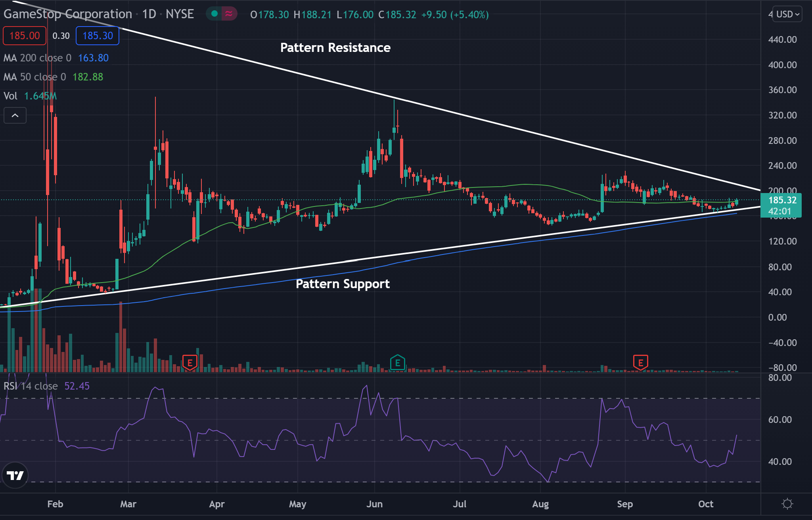The image size is (812, 520).
Task: Click the September earnings E marker
Action: click(x=640, y=363)
